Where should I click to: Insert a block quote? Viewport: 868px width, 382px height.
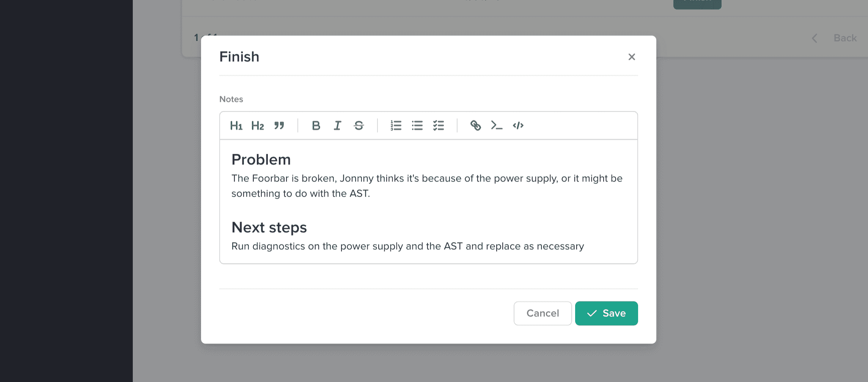[x=279, y=125]
